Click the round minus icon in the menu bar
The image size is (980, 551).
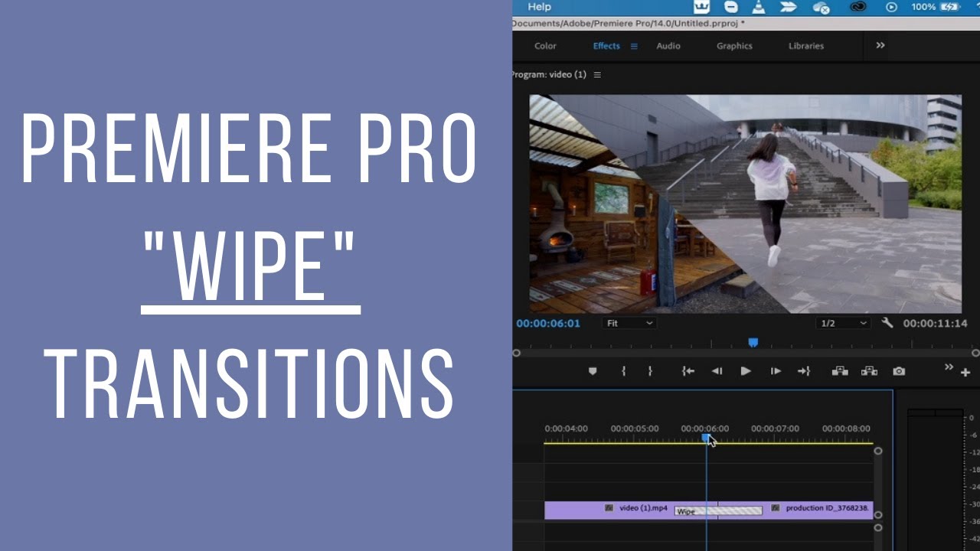731,7
